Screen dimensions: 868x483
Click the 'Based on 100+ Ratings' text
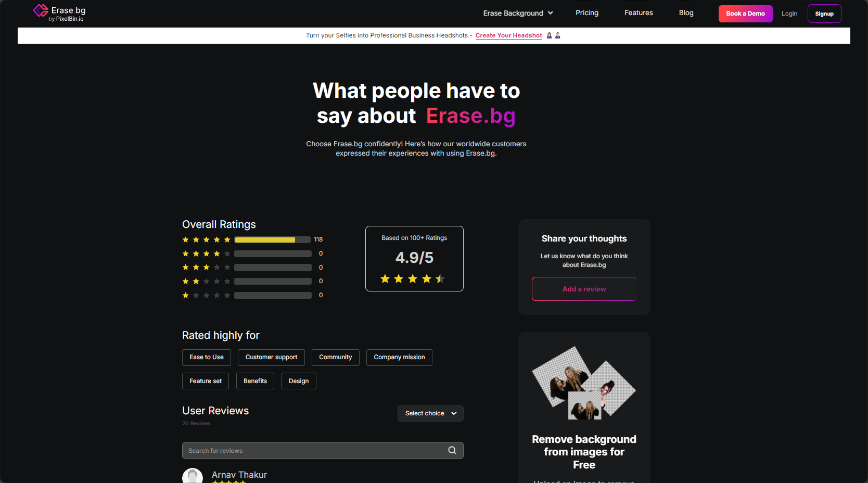point(414,238)
